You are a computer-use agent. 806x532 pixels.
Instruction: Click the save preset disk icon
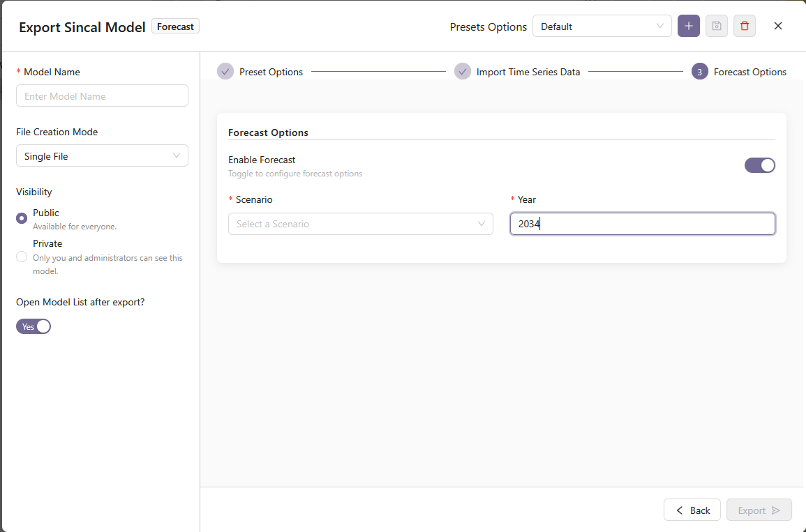[717, 26]
